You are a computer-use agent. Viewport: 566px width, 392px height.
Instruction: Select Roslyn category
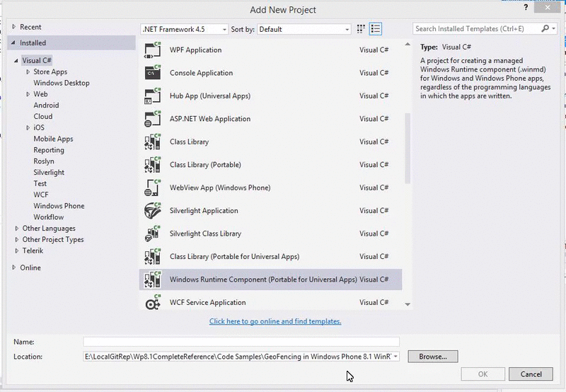click(x=44, y=161)
